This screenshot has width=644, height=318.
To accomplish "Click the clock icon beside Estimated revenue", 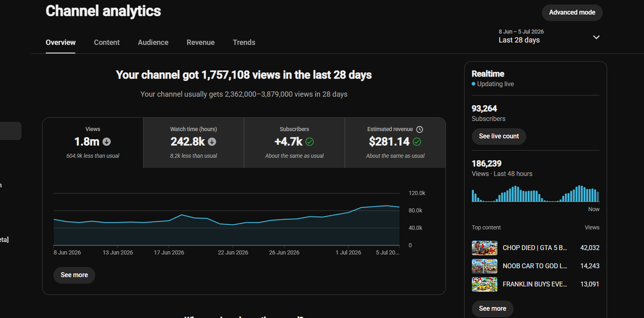I will [420, 129].
